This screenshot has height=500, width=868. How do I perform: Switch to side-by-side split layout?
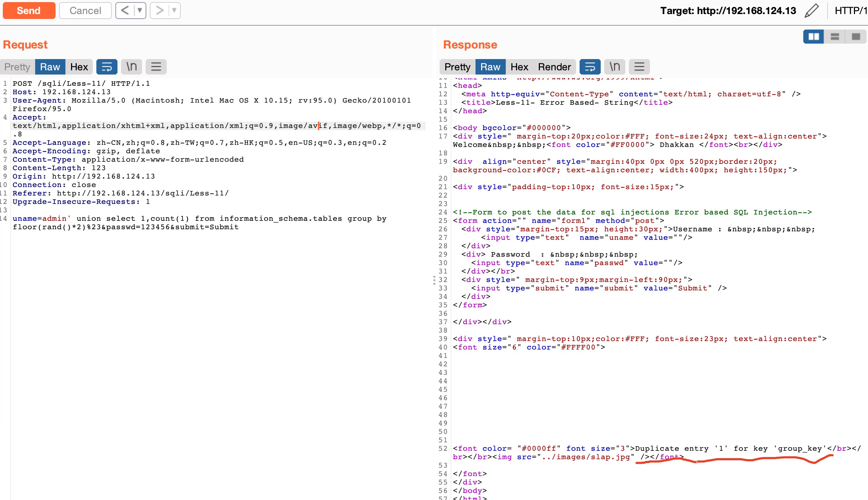813,37
